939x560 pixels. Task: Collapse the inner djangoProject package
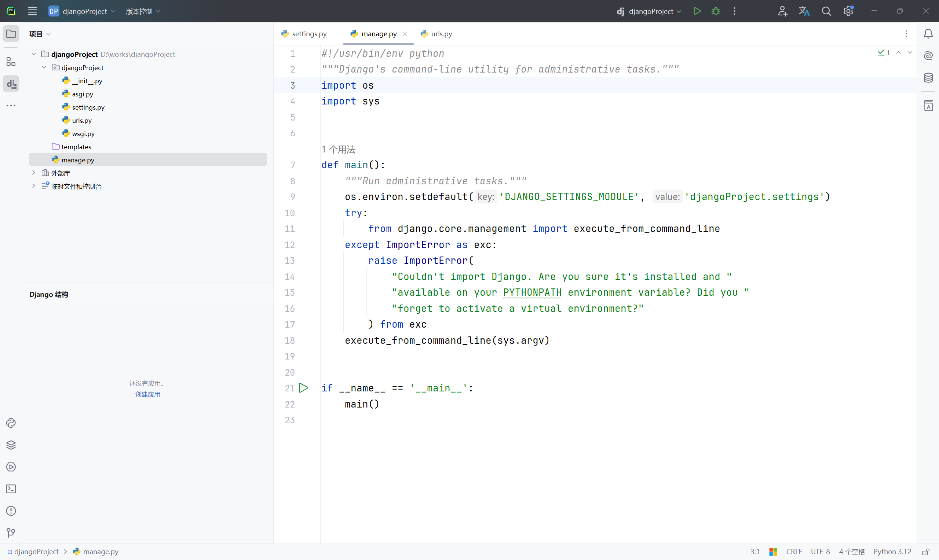[44, 67]
